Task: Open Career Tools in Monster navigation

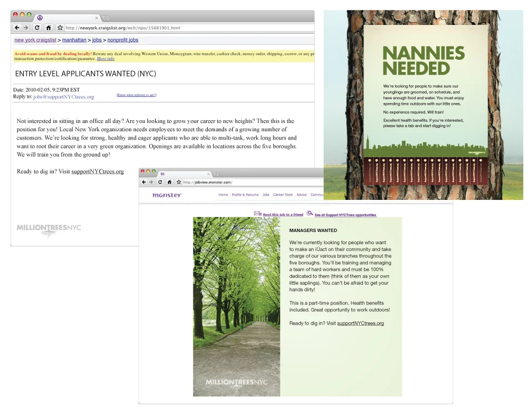Action: [283, 194]
